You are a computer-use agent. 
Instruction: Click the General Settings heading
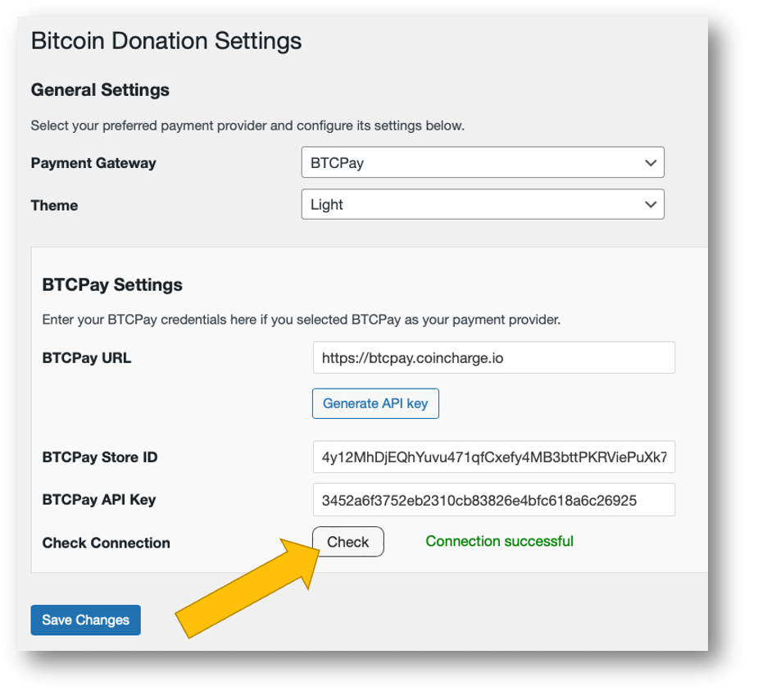100,89
